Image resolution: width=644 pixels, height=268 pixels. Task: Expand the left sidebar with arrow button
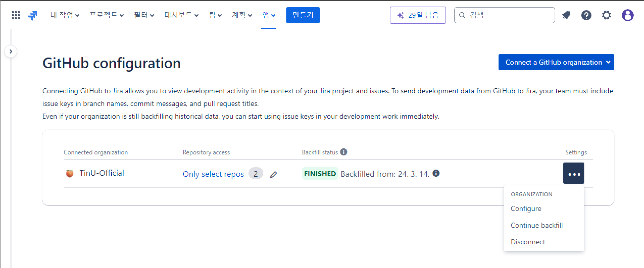pos(11,51)
